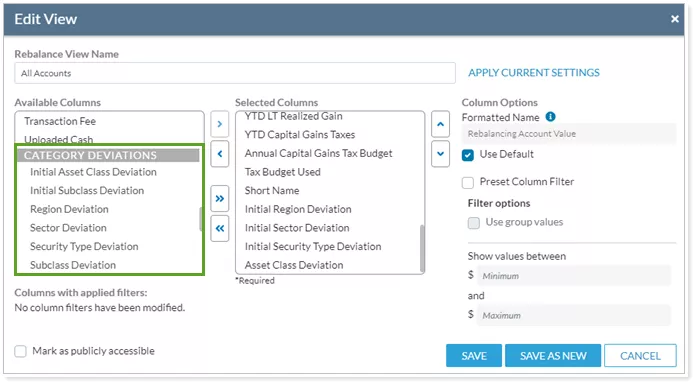
Task: Click the CANCEL button
Action: coord(640,356)
